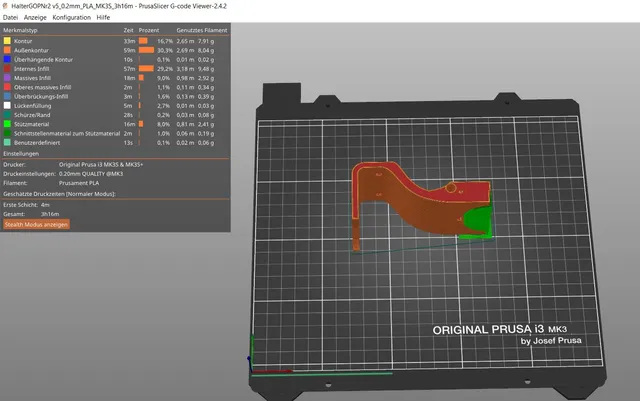This screenshot has width=640, height=401.
Task: Click the printer name Original Prusa i3 MK3S & MK3S+
Action: (x=101, y=165)
